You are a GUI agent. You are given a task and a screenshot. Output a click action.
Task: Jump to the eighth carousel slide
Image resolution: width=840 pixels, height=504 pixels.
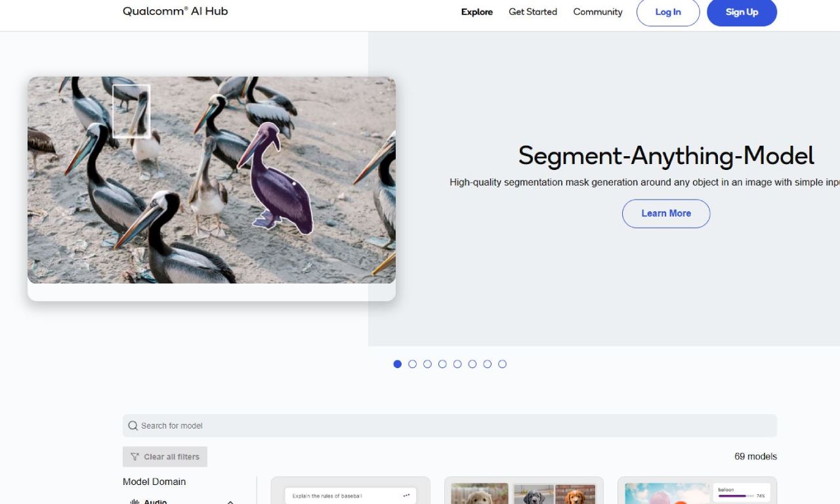(x=503, y=364)
